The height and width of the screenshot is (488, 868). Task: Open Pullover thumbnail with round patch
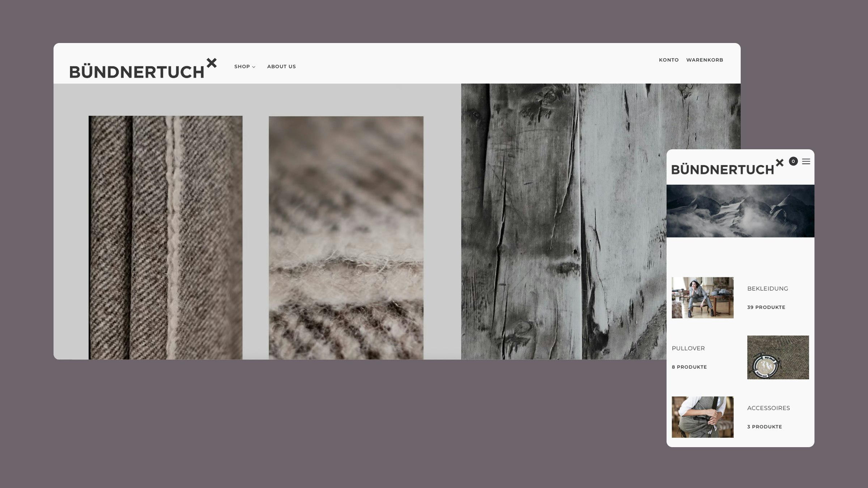click(778, 357)
